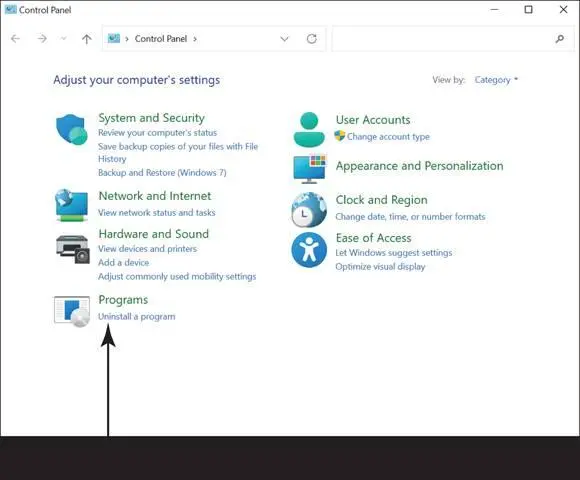Click Uninstall a program
The height and width of the screenshot is (480, 580).
click(x=136, y=317)
